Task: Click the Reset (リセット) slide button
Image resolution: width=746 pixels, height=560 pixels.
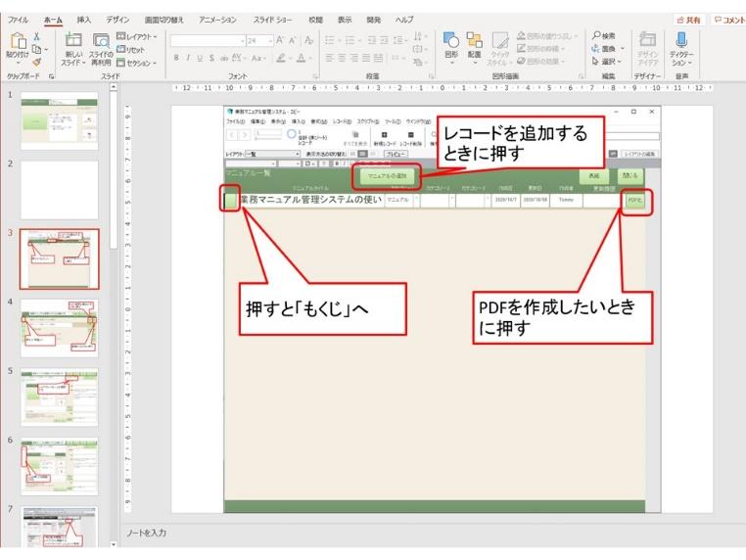Action: point(130,50)
